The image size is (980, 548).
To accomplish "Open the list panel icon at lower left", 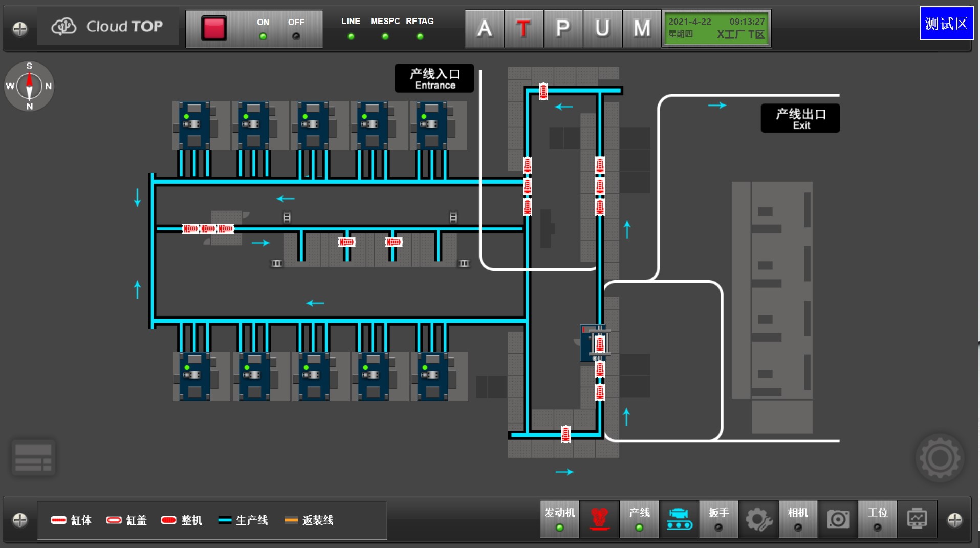I will pos(33,457).
